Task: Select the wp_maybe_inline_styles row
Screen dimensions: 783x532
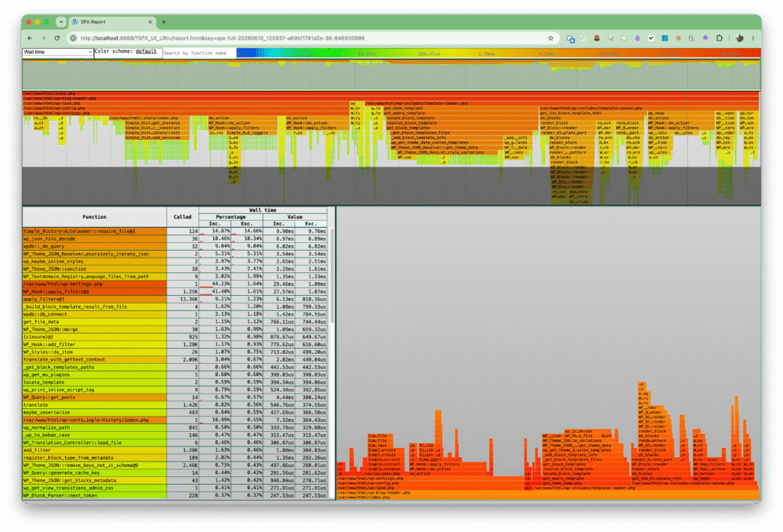Action: click(175, 261)
